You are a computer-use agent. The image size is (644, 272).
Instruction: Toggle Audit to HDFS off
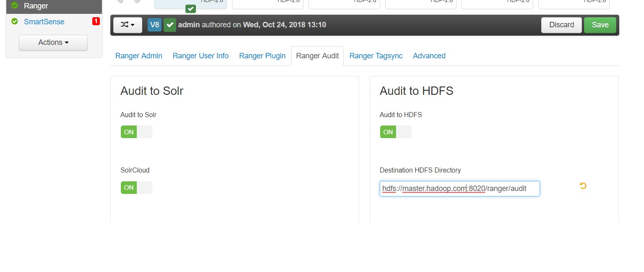click(395, 131)
